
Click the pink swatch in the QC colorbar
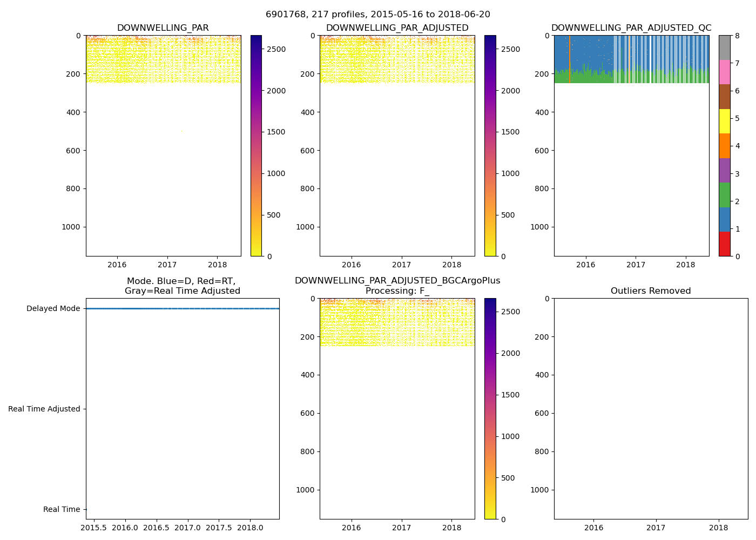[x=724, y=72]
